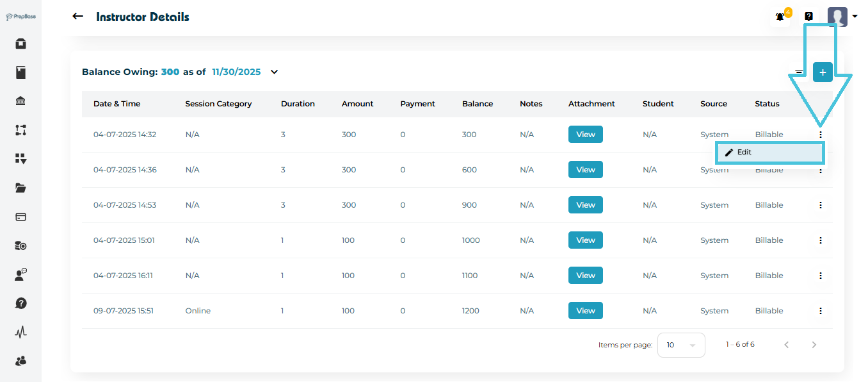
Task: Open the coins icon in sidebar
Action: click(20, 245)
